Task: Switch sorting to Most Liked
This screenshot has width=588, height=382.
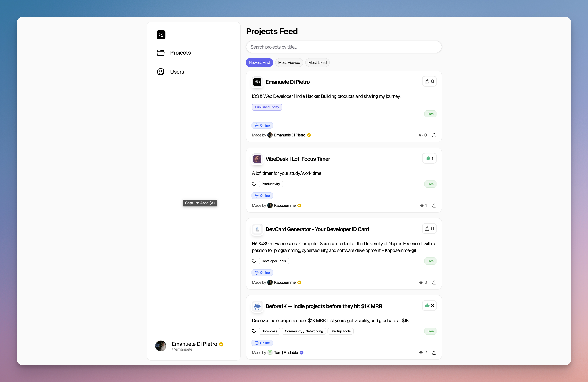Action: 317,63
